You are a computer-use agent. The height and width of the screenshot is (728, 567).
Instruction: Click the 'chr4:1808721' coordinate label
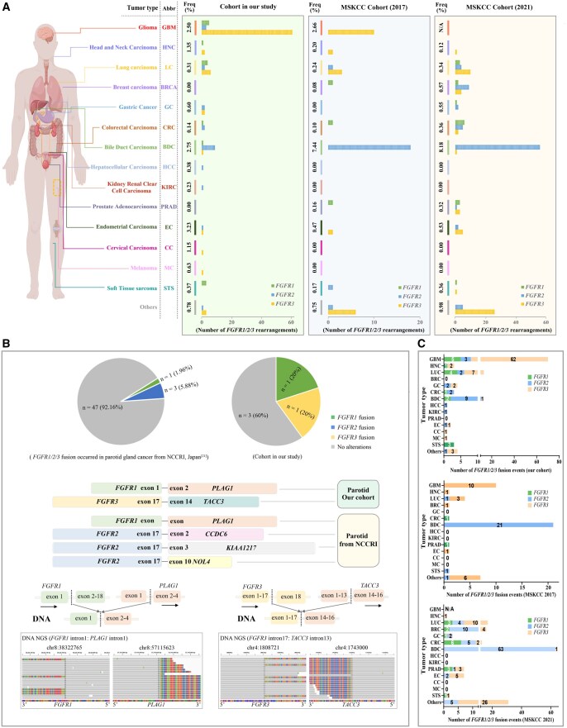[x=262, y=647]
